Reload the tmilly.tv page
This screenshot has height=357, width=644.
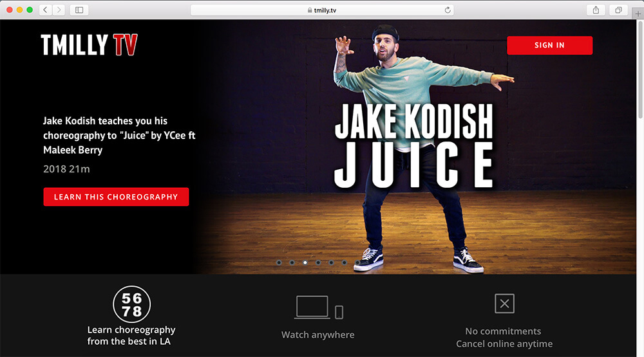click(x=448, y=10)
